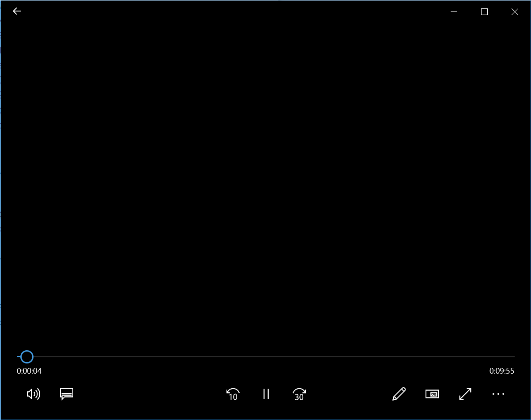Open the volume control

[x=34, y=394]
